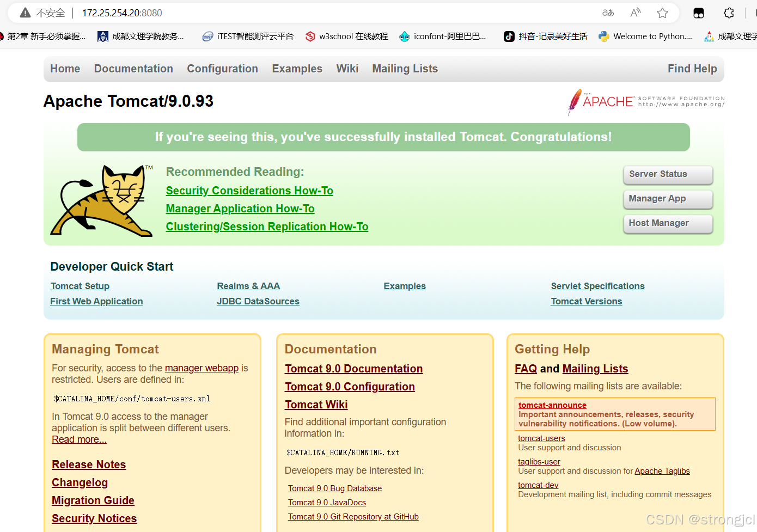Open Tomcat 9.0 Bug Database link
This screenshot has width=757, height=532.
coord(335,488)
